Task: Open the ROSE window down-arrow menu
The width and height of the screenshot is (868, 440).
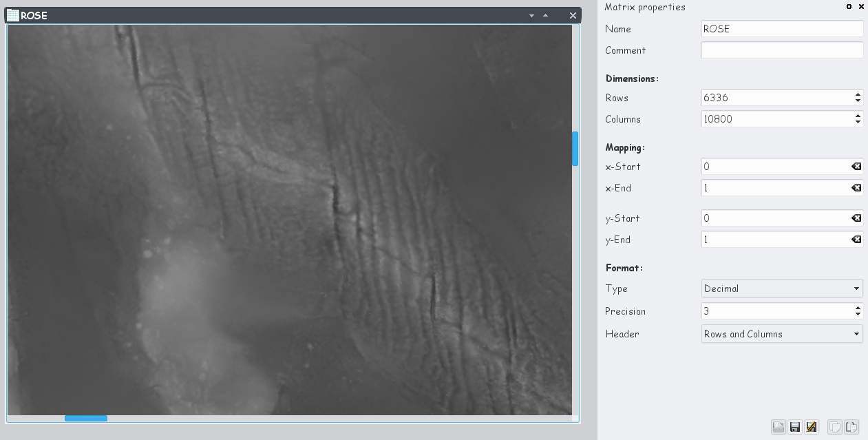Action: (531, 16)
